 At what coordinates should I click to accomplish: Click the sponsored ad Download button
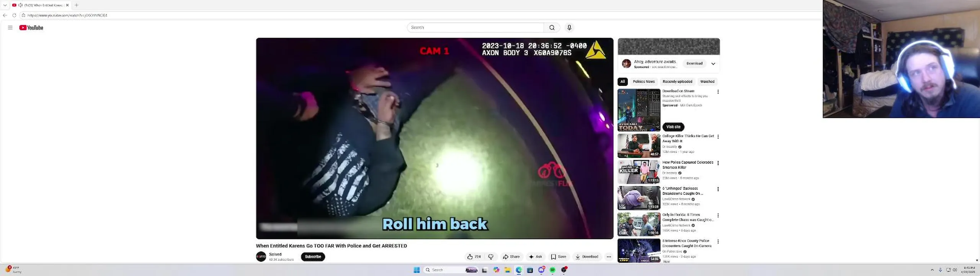coord(694,64)
